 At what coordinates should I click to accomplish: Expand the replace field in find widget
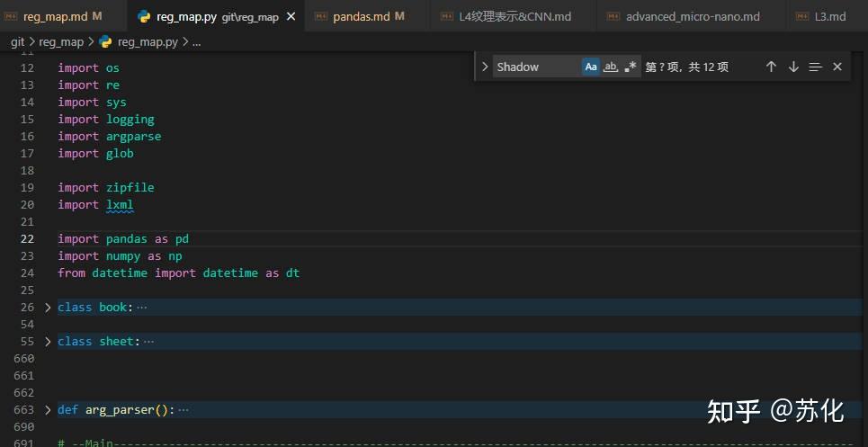(485, 67)
